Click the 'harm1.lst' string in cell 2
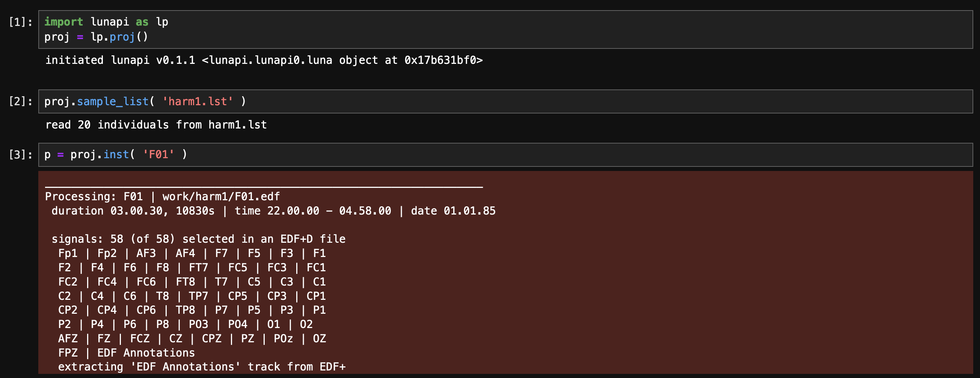The image size is (980, 378). pos(198,101)
